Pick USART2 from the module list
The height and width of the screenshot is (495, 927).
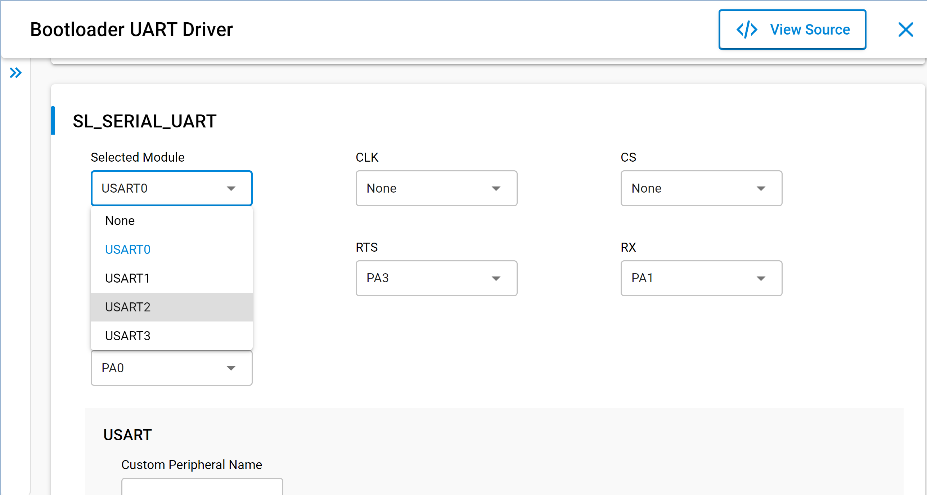click(x=127, y=307)
